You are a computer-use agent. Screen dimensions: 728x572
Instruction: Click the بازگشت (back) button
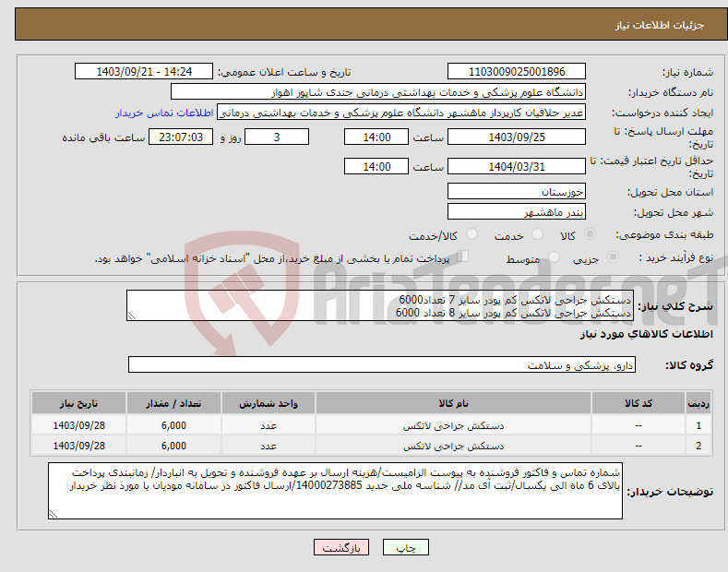[341, 547]
